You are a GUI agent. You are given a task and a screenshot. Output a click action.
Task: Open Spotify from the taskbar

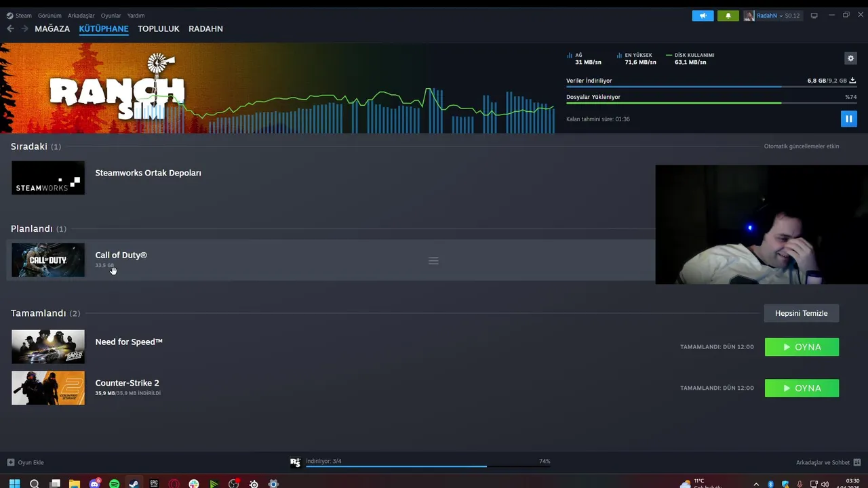(x=115, y=483)
